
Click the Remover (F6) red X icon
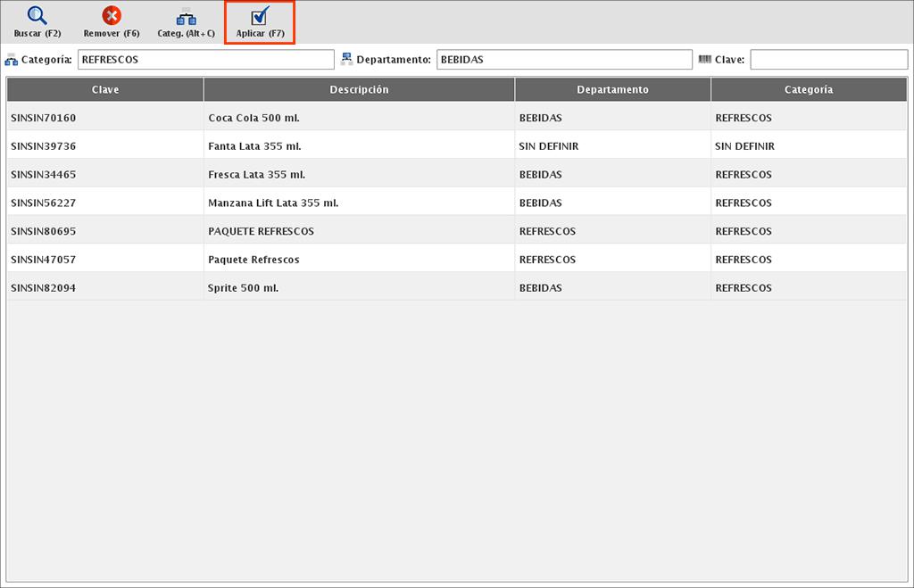point(112,16)
